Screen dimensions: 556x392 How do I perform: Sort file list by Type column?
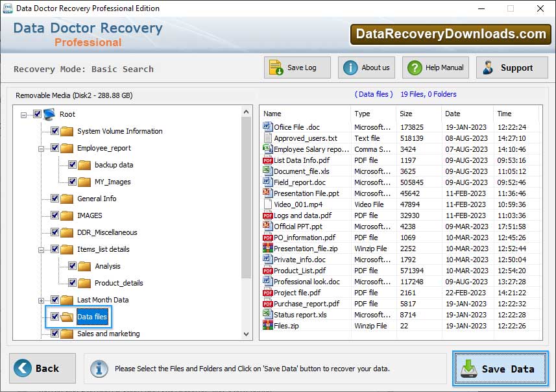point(373,114)
